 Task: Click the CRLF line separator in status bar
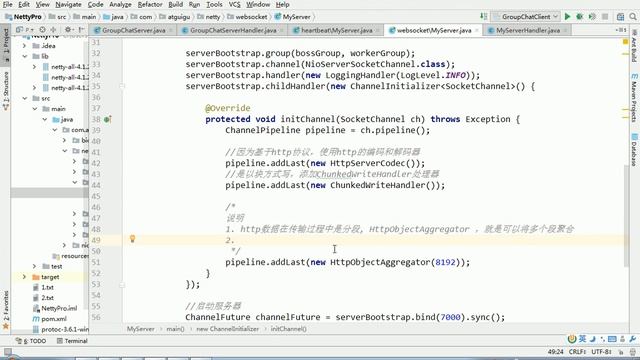click(578, 352)
